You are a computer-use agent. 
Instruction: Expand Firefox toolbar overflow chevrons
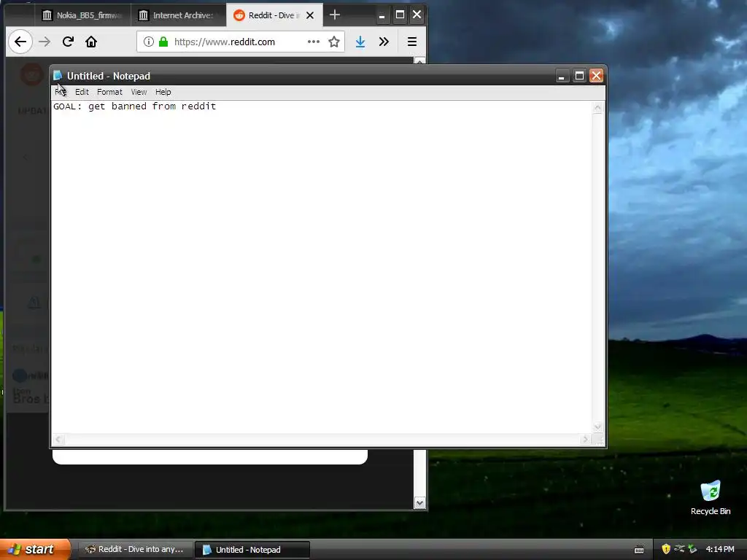click(x=384, y=42)
